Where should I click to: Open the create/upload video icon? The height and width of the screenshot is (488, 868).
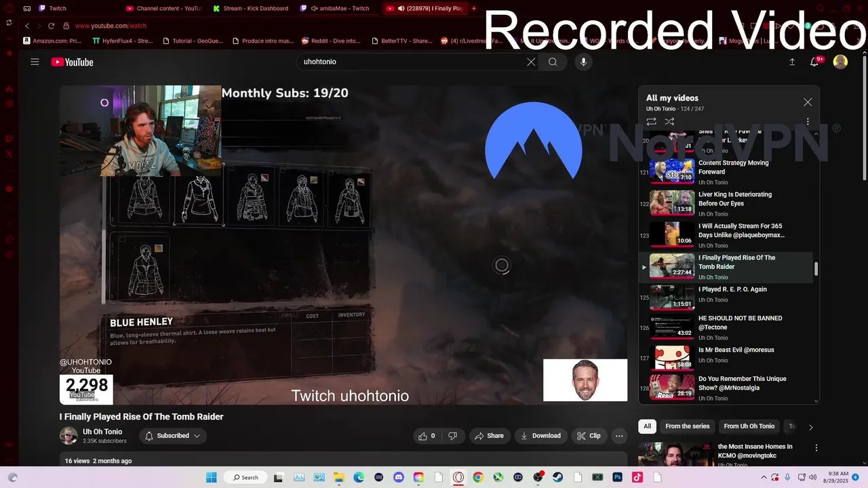tap(791, 62)
